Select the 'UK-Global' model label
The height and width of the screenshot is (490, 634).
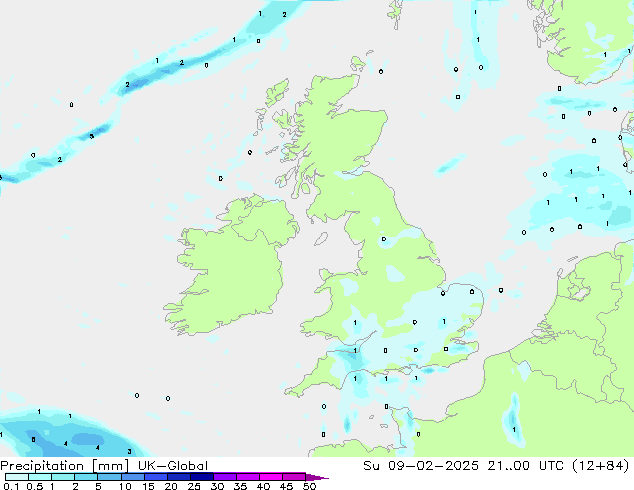pyautogui.click(x=173, y=466)
